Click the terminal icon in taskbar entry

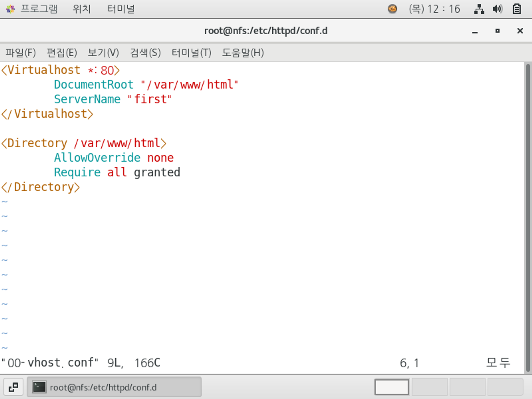click(x=39, y=387)
